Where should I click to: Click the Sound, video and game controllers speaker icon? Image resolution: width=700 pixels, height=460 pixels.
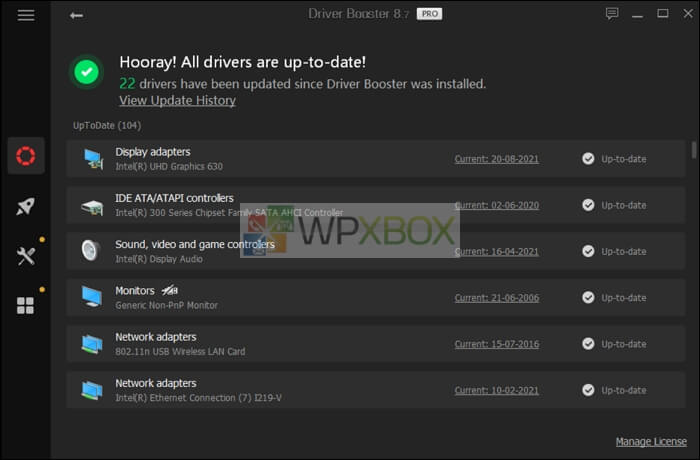91,251
